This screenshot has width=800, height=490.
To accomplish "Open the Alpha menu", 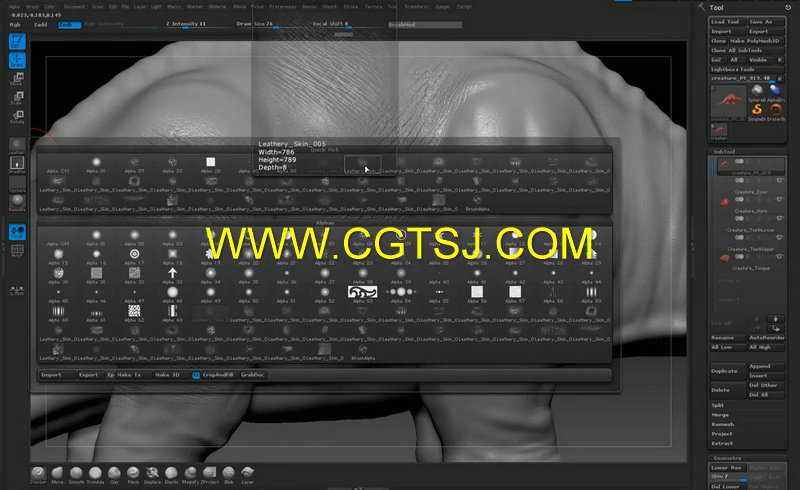I will click(x=14, y=7).
